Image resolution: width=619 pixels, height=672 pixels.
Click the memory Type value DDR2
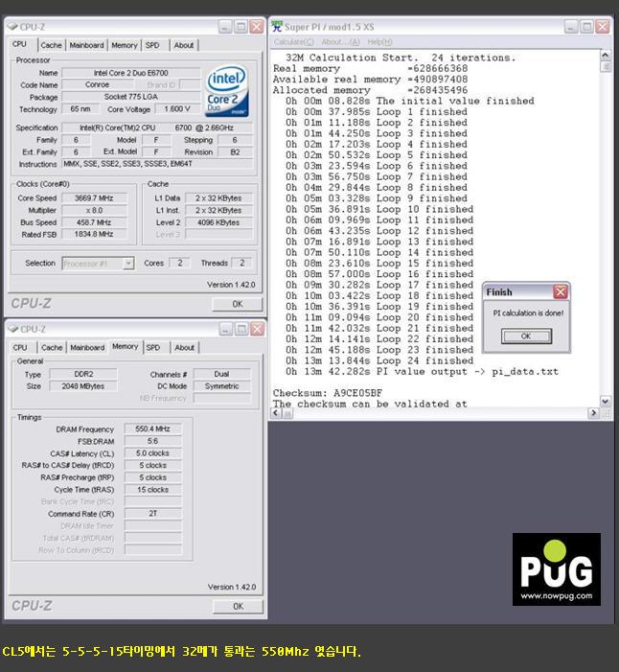coord(83,374)
